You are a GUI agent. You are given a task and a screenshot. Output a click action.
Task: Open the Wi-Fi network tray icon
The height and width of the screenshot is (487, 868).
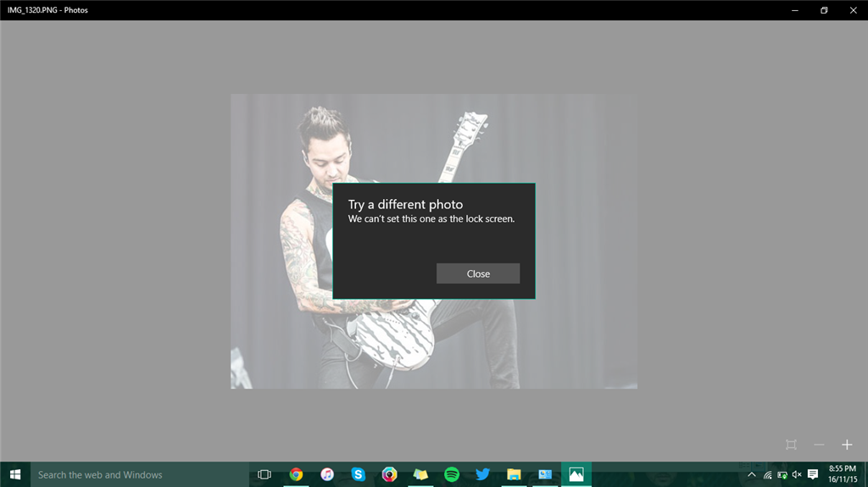[x=767, y=474]
